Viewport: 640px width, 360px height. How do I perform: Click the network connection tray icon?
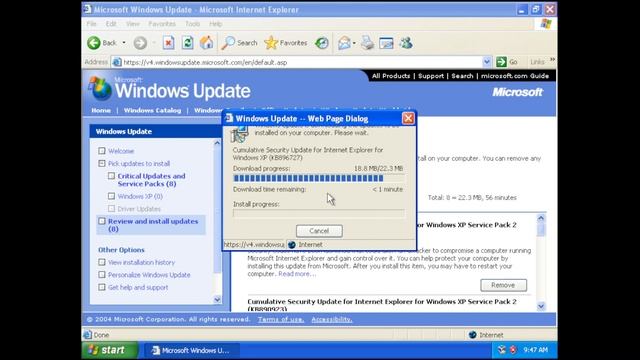(x=502, y=350)
